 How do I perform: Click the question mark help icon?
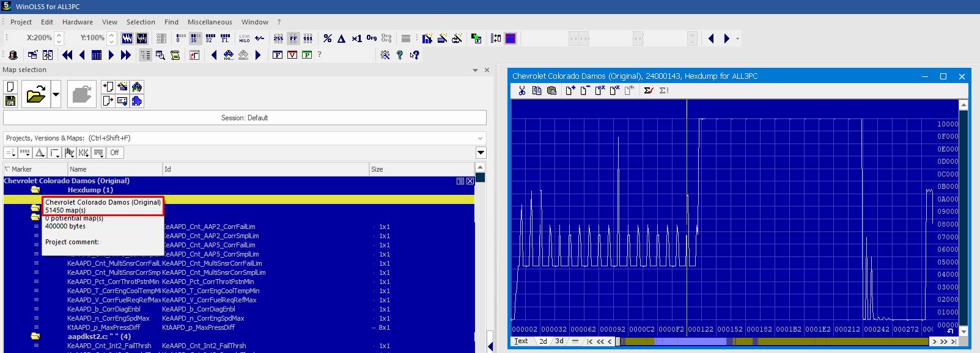pos(400,55)
